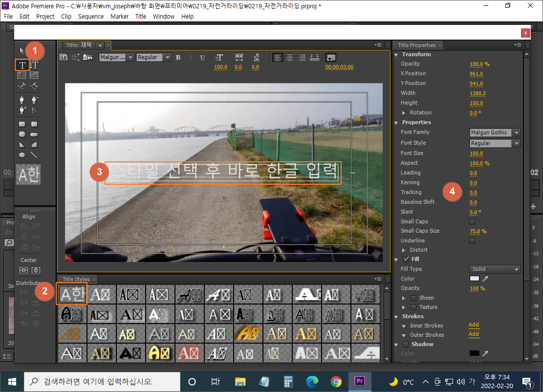Viewport: 543px width, 392px height.
Task: Open Tab Stops settings
Action: pos(314,58)
